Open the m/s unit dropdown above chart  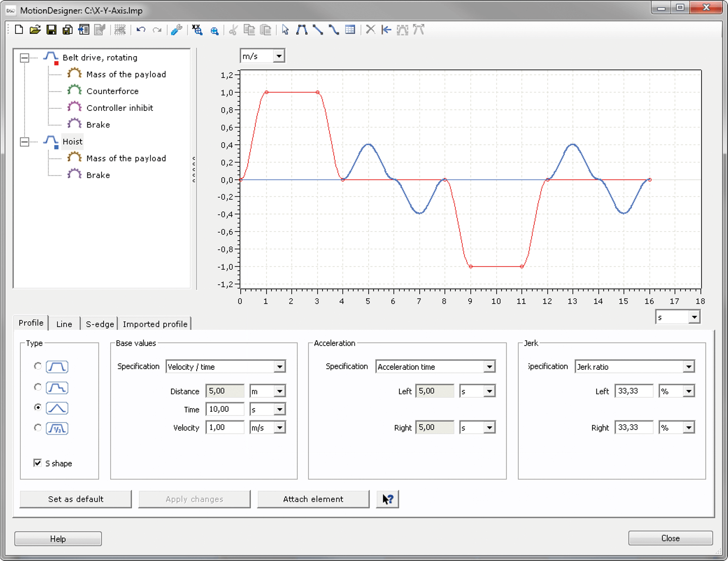click(279, 56)
